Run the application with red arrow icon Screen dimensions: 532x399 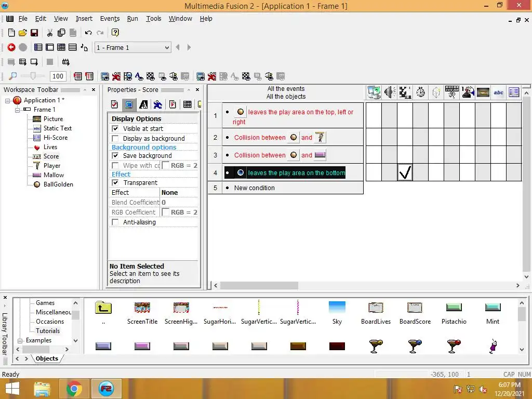pyautogui.click(x=11, y=47)
